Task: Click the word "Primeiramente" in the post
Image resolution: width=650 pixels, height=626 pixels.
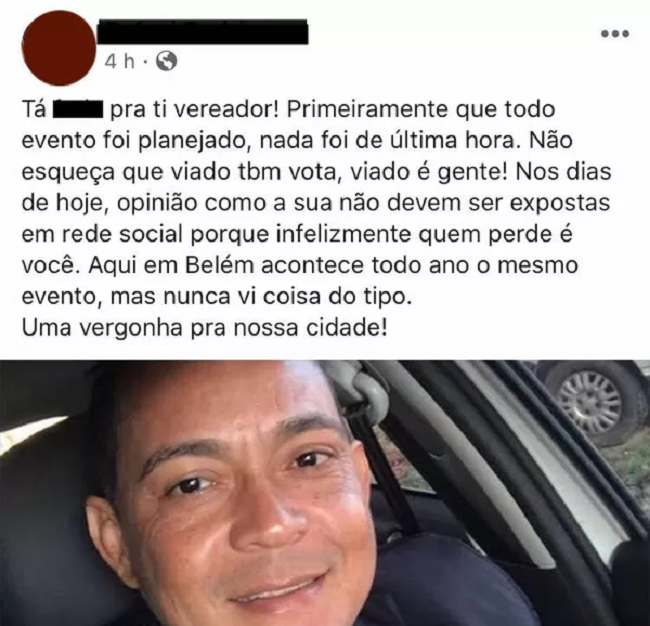Action: pyautogui.click(x=367, y=110)
